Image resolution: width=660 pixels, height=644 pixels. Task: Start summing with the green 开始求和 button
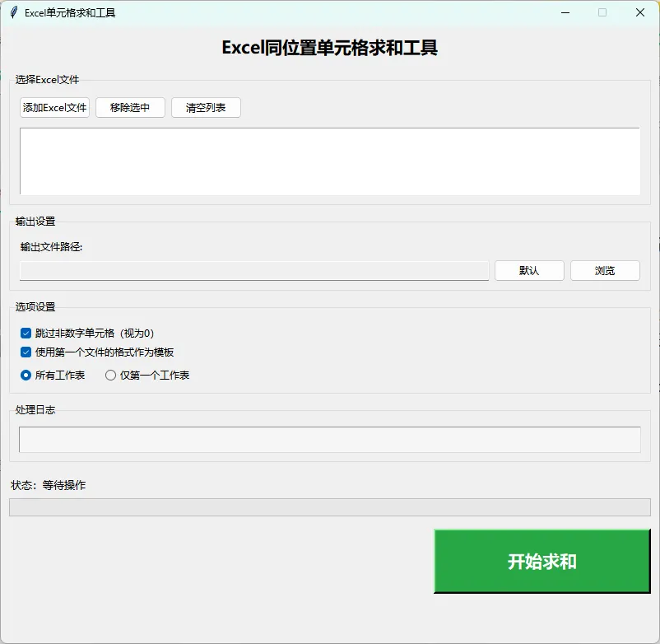(542, 562)
